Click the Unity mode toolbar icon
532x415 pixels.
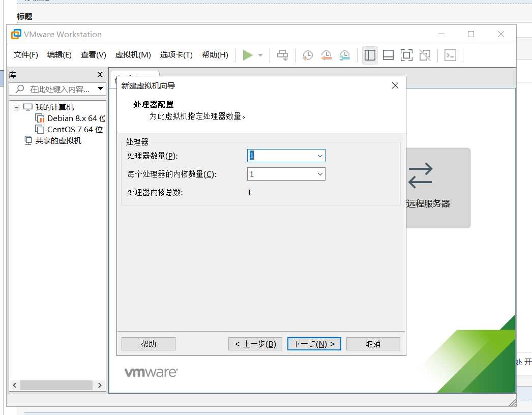click(x=425, y=55)
